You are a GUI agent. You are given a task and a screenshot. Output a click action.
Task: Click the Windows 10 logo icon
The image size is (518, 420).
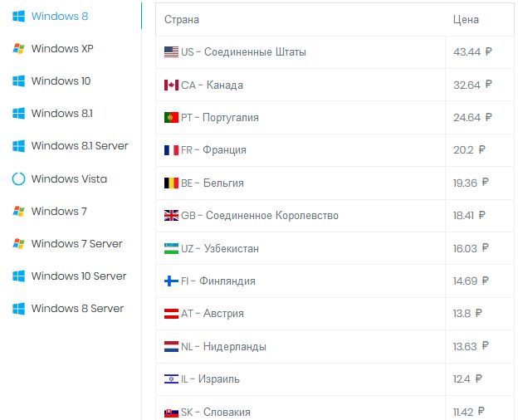(x=18, y=81)
